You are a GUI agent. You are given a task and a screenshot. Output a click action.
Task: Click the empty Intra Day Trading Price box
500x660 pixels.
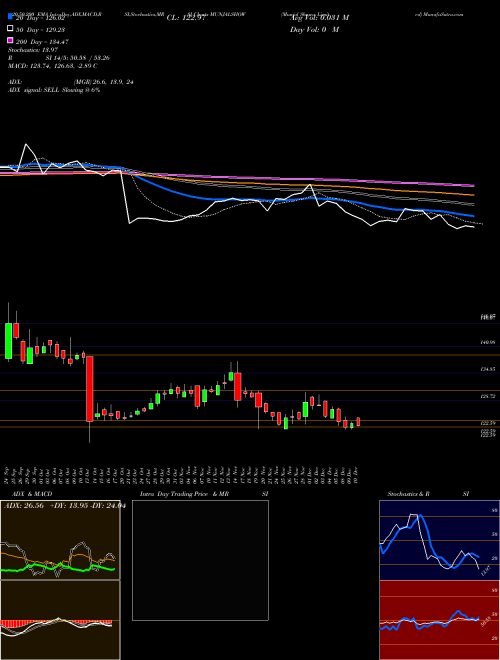tap(200, 560)
